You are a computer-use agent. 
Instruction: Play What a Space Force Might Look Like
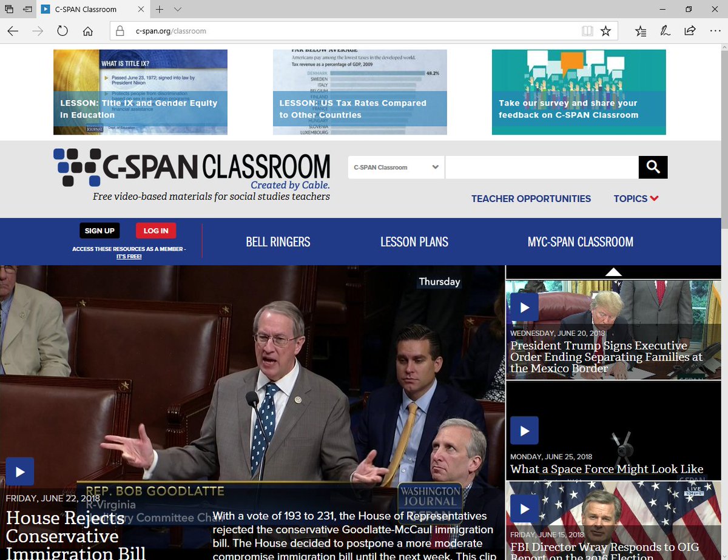click(x=524, y=430)
